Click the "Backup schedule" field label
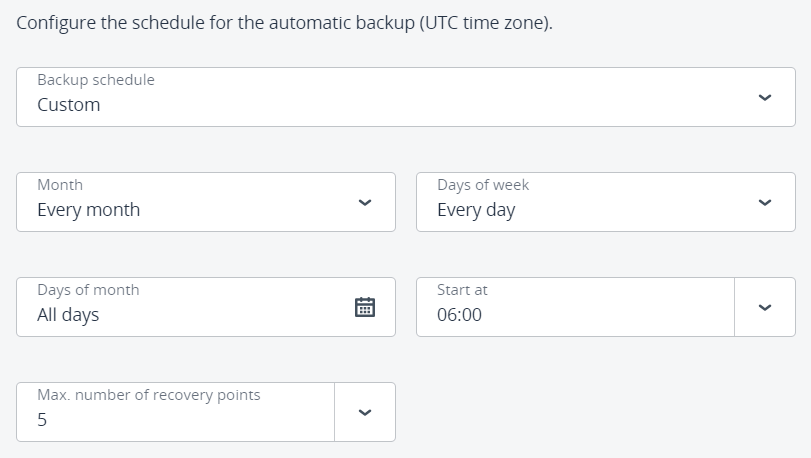Image resolution: width=811 pixels, height=458 pixels. [x=96, y=80]
